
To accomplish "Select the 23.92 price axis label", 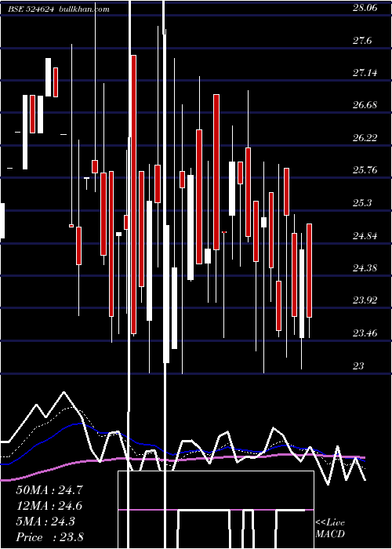I will tap(365, 300).
